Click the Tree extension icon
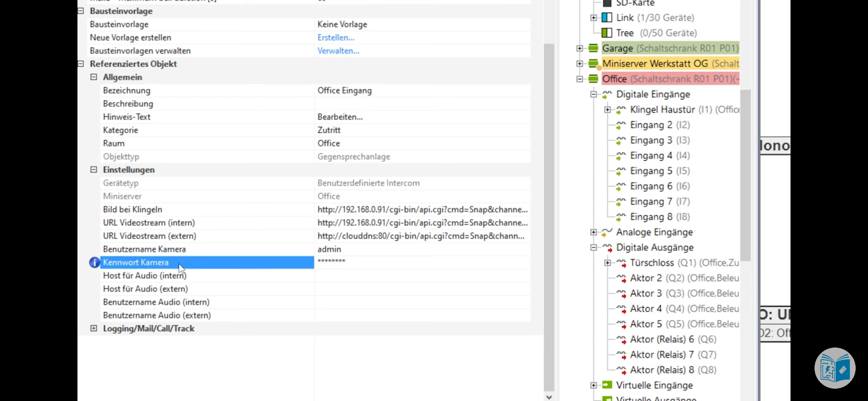This screenshot has height=401, width=868. click(607, 33)
